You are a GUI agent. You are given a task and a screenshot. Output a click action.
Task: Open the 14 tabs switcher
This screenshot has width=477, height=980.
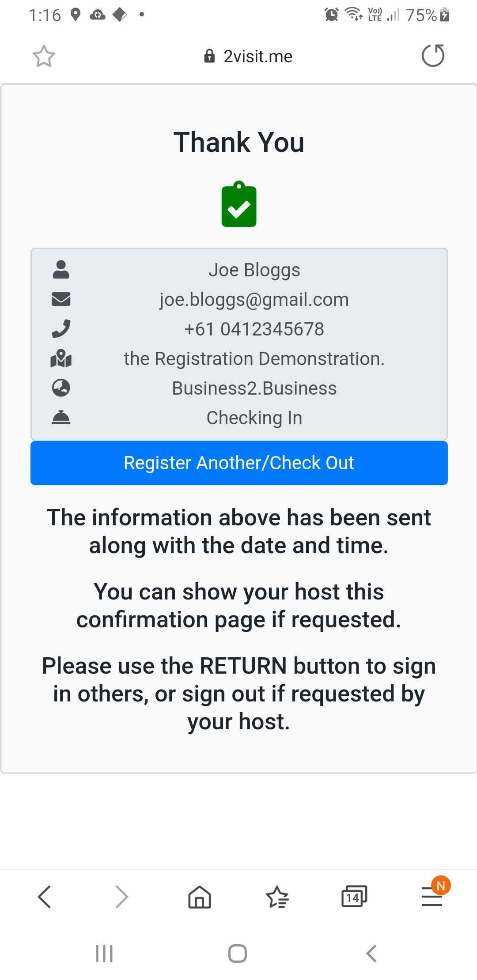point(354,897)
